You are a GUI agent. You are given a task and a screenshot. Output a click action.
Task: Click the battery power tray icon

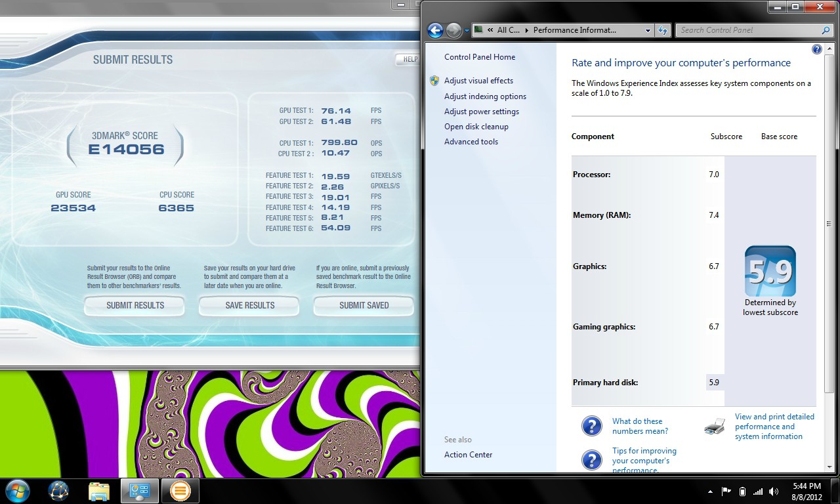pos(742,491)
